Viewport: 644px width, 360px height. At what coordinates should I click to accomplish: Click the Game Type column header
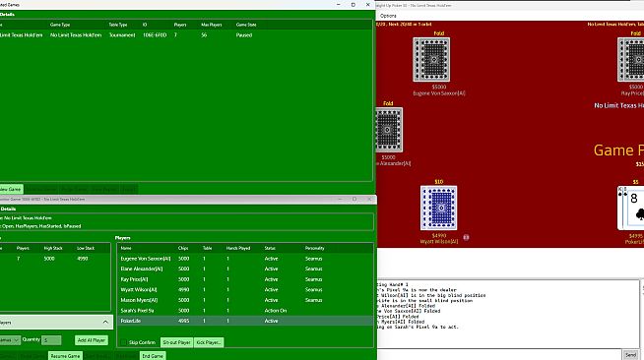pyautogui.click(x=60, y=25)
